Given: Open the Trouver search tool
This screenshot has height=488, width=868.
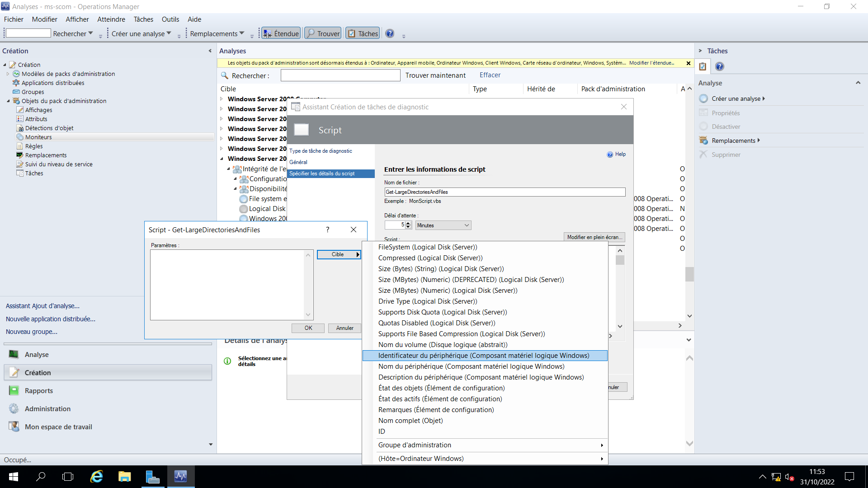Looking at the screenshot, I should pyautogui.click(x=322, y=33).
